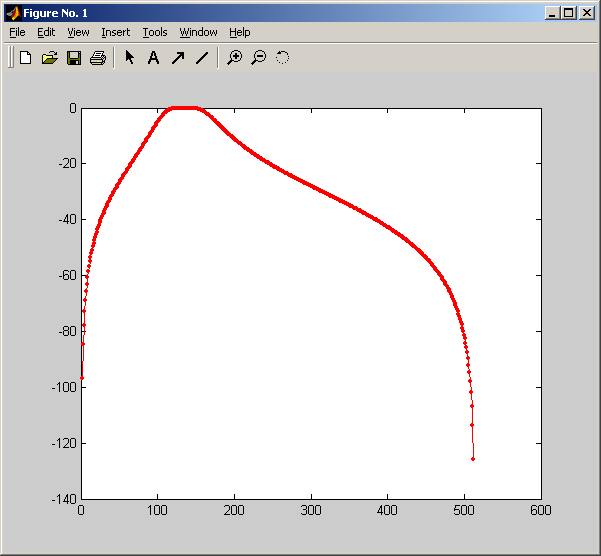Click the toolbar drag handle grip

11,57
